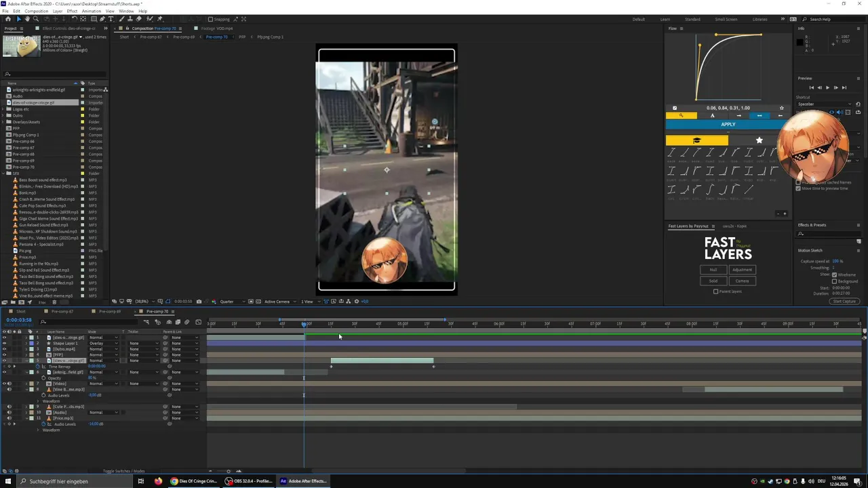Viewport: 868px width, 488px height.
Task: Select the Hand tool
Action: pos(26,19)
